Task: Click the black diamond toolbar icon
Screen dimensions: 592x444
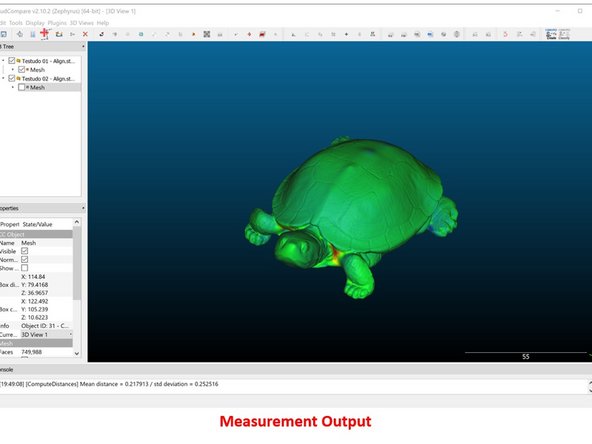Action: pyautogui.click(x=346, y=34)
